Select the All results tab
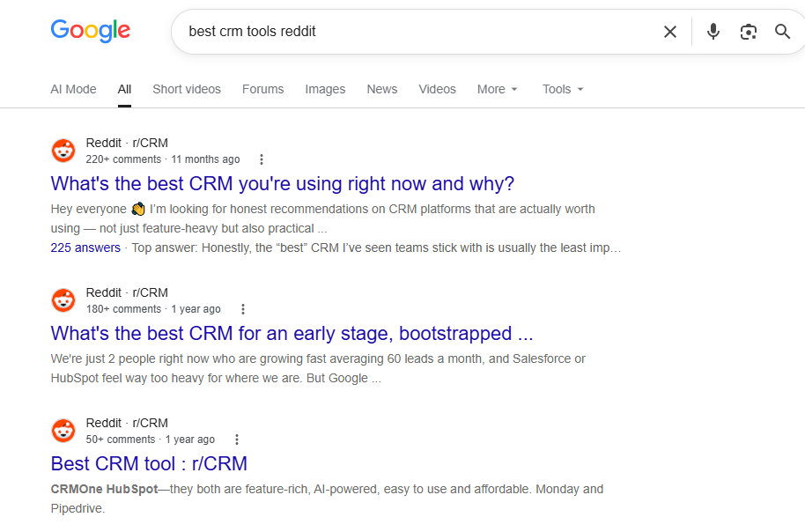805x532 pixels. point(124,89)
